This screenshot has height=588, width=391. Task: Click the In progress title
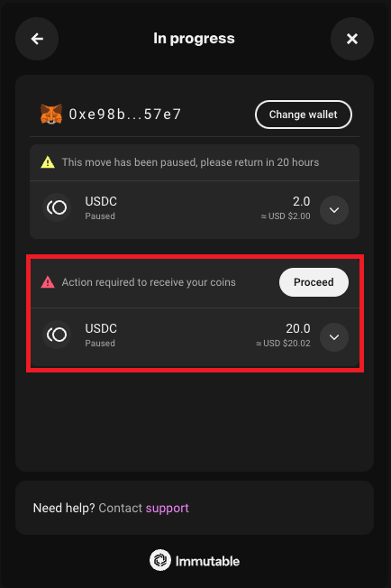tap(194, 38)
